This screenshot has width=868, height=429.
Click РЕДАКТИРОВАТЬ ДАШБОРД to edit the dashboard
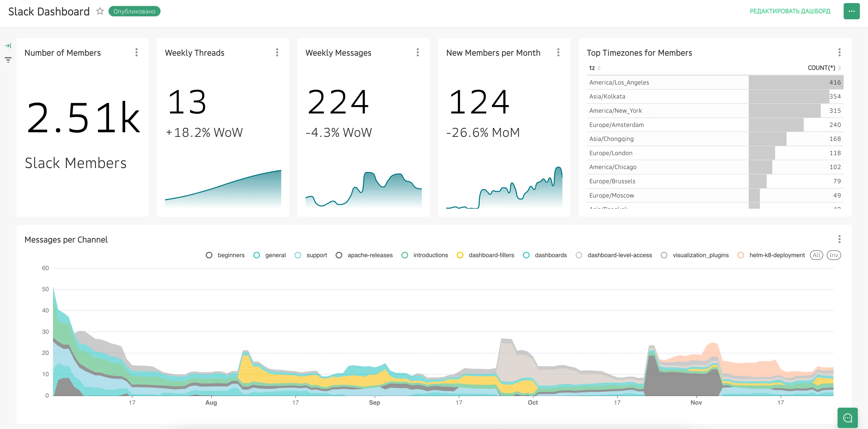tap(790, 11)
